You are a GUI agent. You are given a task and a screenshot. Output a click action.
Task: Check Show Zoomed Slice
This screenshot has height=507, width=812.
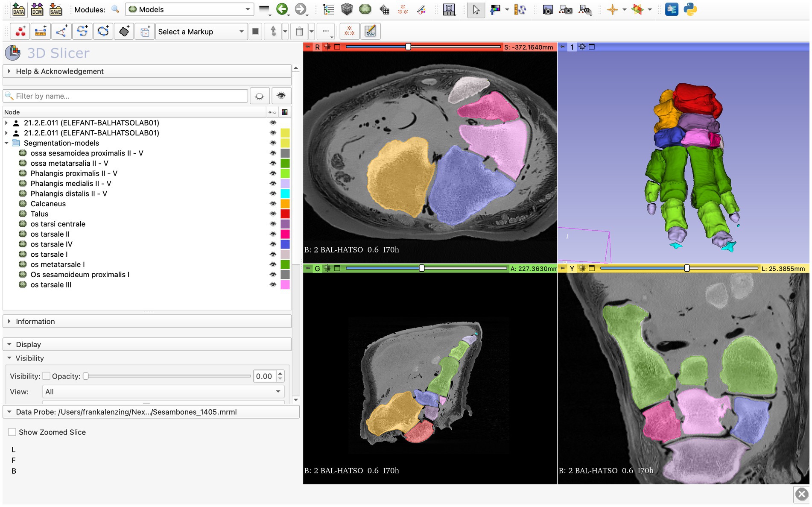pyautogui.click(x=12, y=432)
